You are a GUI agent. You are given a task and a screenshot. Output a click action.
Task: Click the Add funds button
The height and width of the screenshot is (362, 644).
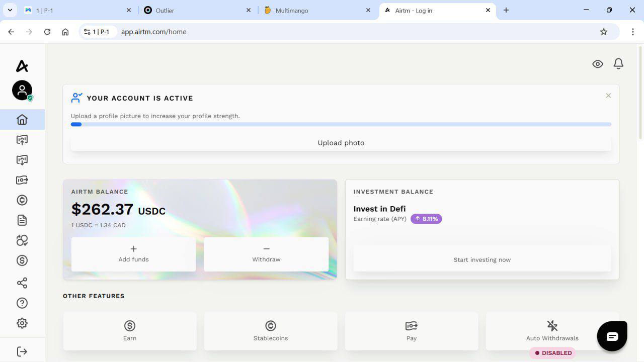[x=133, y=254]
